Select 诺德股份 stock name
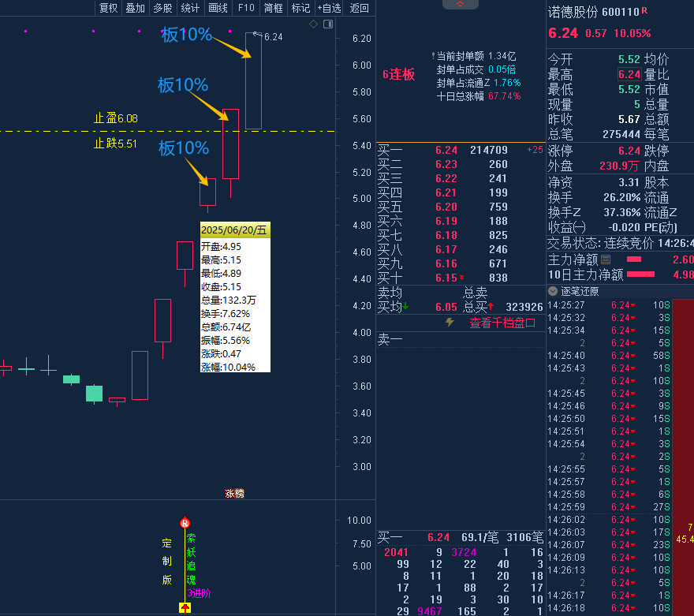Image resolution: width=694 pixels, height=616 pixels. 573,12
